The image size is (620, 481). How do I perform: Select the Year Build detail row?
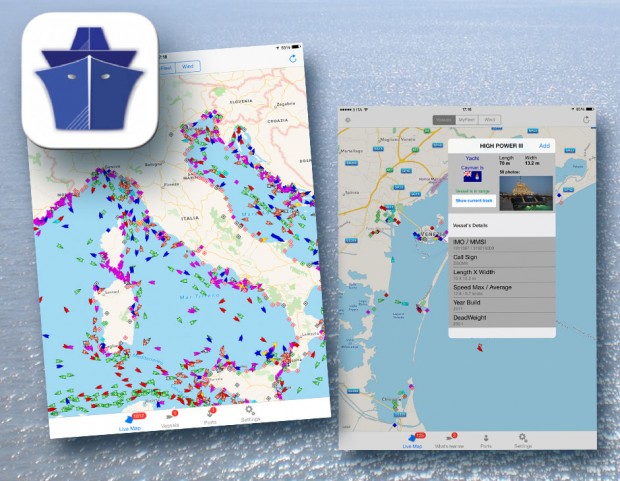click(502, 305)
